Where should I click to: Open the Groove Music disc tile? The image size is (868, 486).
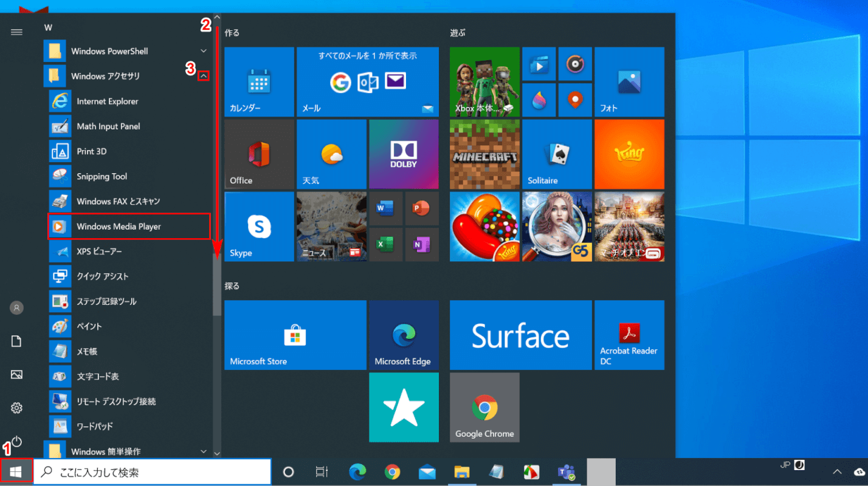575,64
